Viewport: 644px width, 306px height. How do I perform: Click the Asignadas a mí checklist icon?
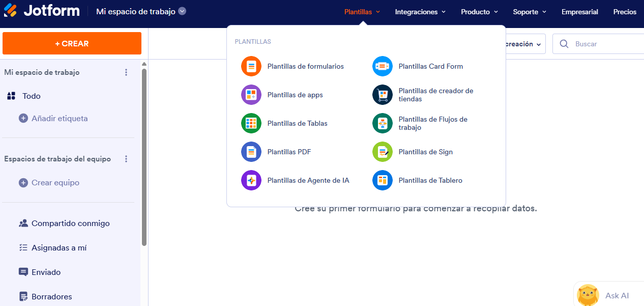(x=23, y=247)
